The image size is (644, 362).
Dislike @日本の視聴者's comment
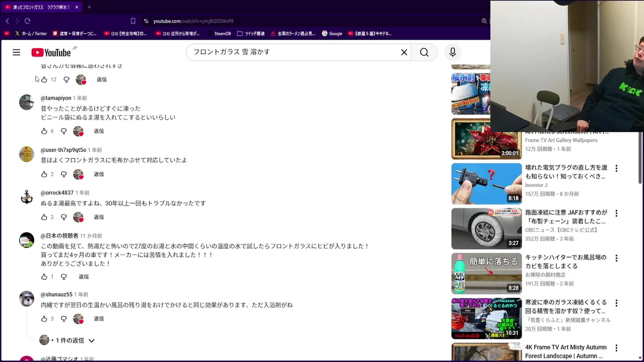[63, 277]
